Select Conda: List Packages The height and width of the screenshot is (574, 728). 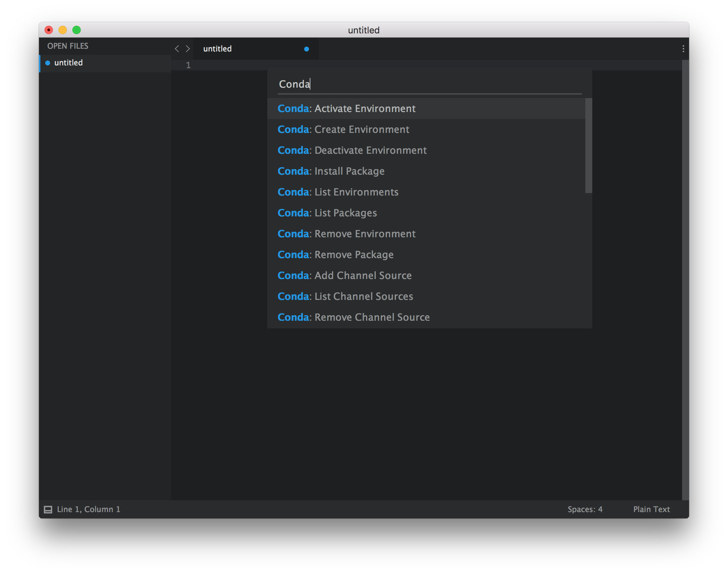[327, 213]
